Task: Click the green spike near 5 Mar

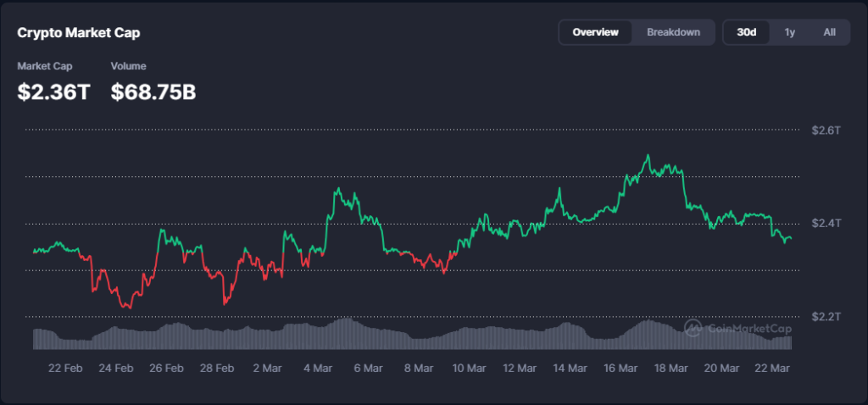Action: coord(337,190)
